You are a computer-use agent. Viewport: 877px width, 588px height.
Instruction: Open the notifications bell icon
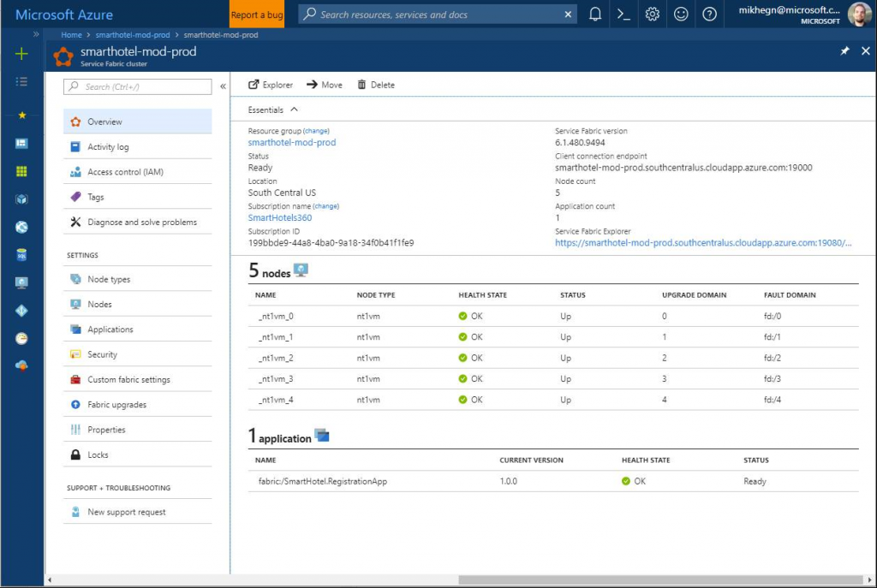[x=595, y=15]
